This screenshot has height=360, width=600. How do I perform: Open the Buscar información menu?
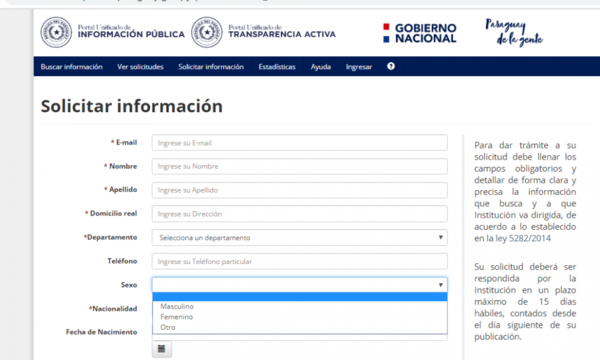point(72,67)
